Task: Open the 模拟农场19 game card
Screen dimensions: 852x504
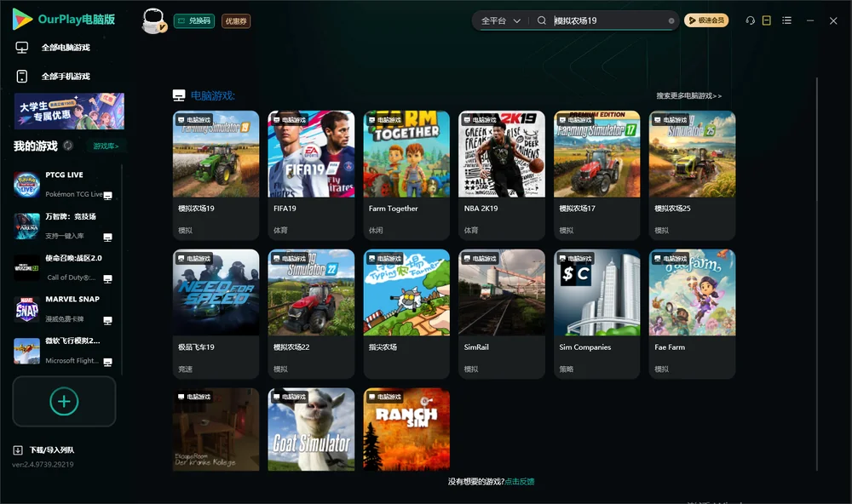Action: click(x=216, y=175)
